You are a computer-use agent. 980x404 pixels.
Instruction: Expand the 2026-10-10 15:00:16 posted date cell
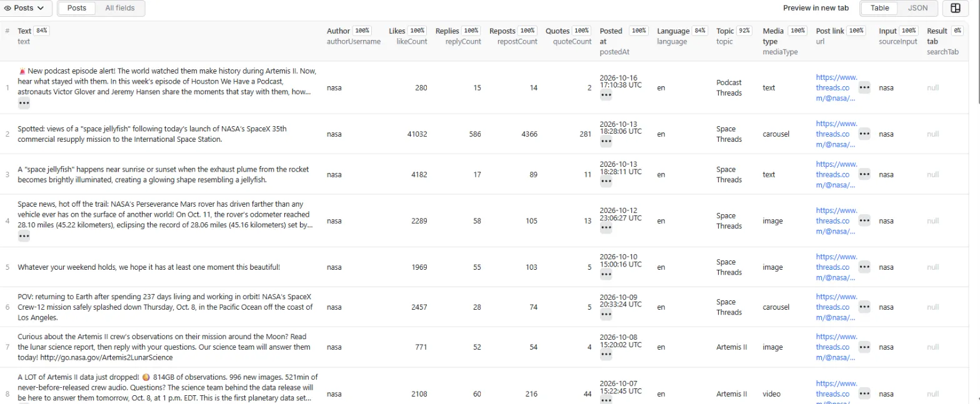pos(606,275)
